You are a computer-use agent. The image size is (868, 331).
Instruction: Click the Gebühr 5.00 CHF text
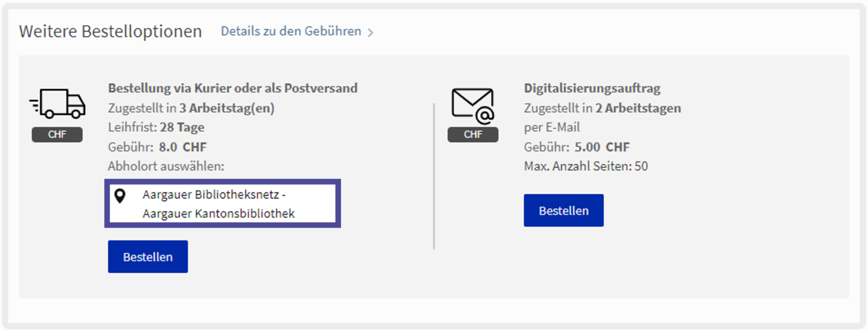point(576,147)
